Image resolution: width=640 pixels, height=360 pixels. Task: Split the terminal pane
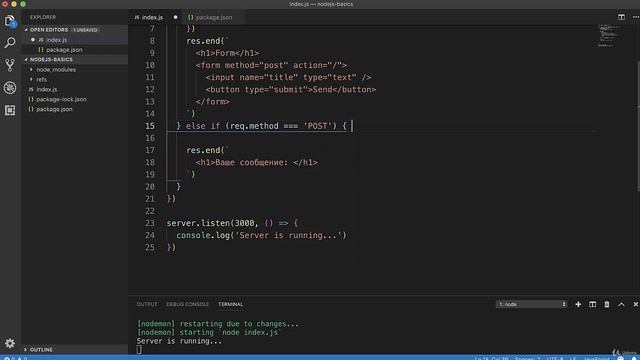(x=592, y=304)
